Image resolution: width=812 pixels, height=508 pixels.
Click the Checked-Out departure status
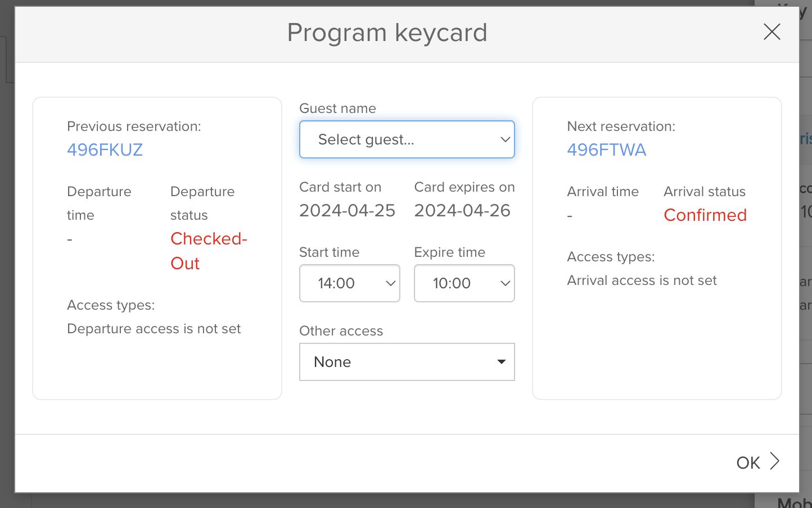pos(209,251)
